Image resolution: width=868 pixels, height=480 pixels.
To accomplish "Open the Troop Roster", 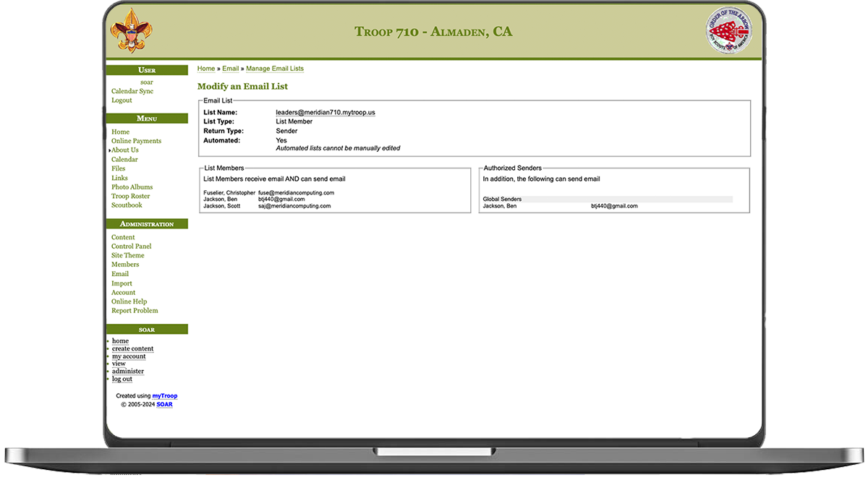I will pos(130,195).
